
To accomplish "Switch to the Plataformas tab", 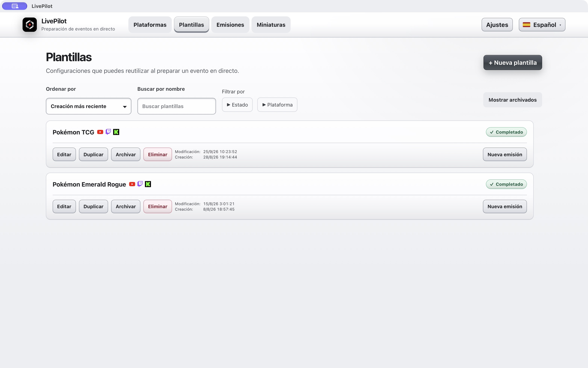I will 150,25.
